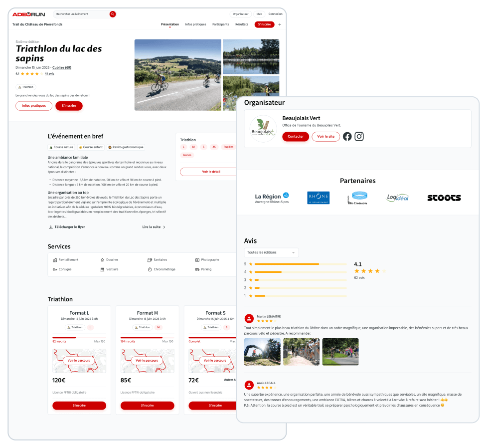This screenshot has width=488, height=448.
Task: Open the Toutes les éditions dropdown
Action: tap(271, 252)
